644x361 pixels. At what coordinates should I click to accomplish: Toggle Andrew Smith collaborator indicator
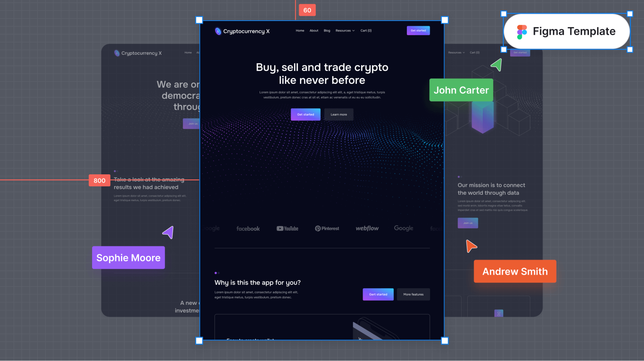click(x=515, y=271)
